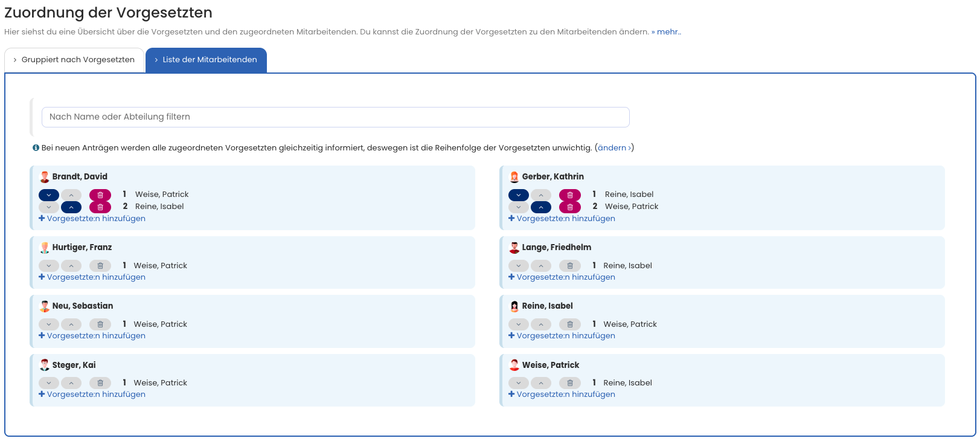Screen dimensions: 980x441
Task: Move Weise, Patrick up under Gerber, Kathrin
Action: click(x=541, y=207)
